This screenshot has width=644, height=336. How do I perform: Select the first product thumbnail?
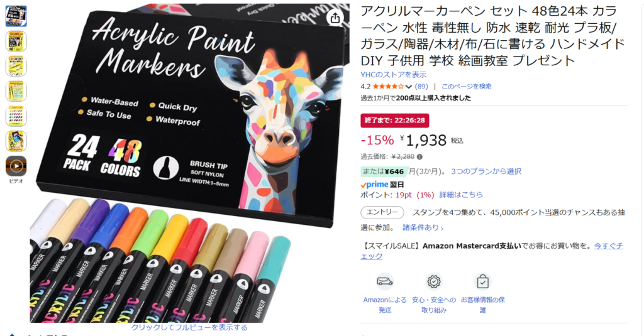(x=16, y=16)
